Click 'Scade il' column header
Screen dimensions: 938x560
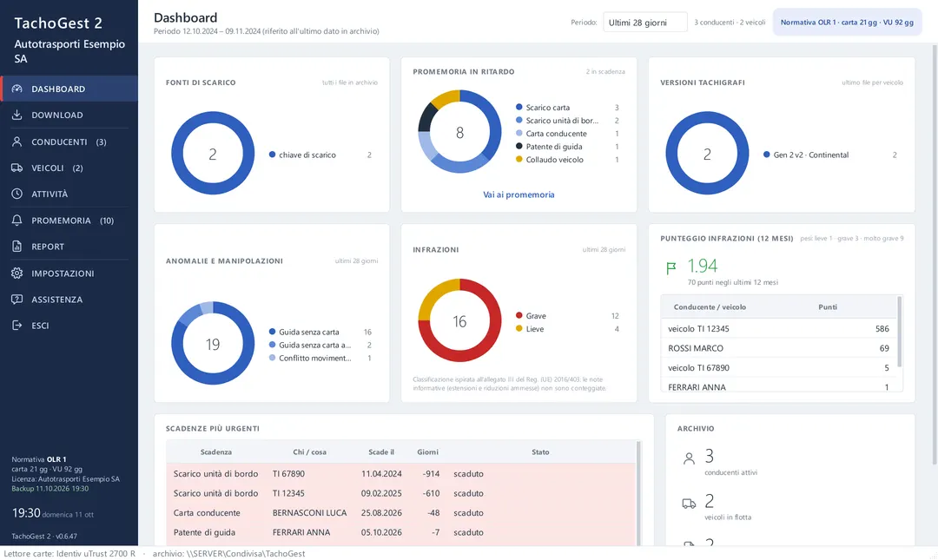tap(381, 452)
